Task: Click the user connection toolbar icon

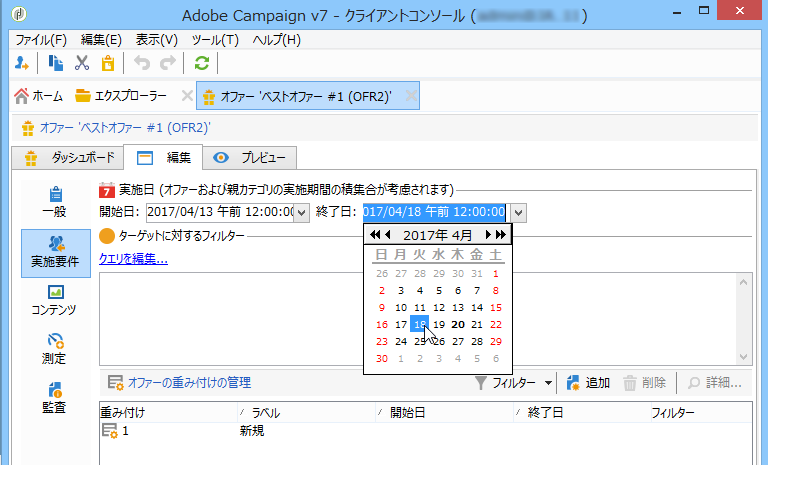Action: (22, 63)
